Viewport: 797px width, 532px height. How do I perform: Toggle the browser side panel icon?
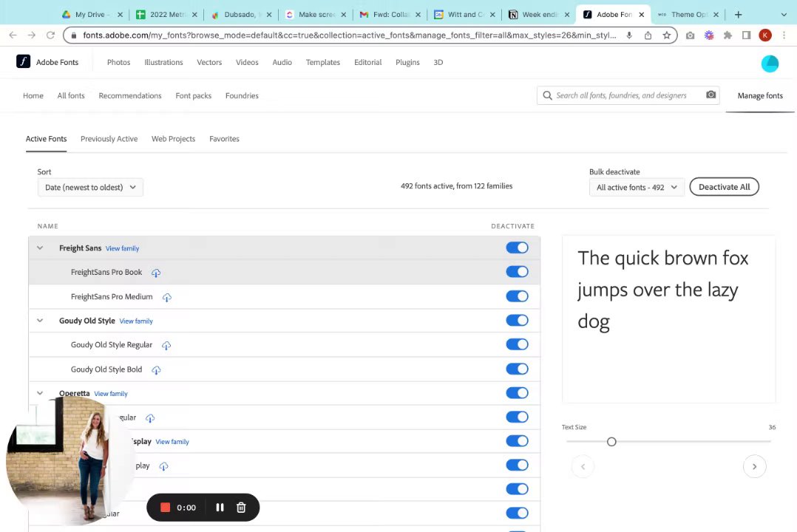[x=746, y=35]
